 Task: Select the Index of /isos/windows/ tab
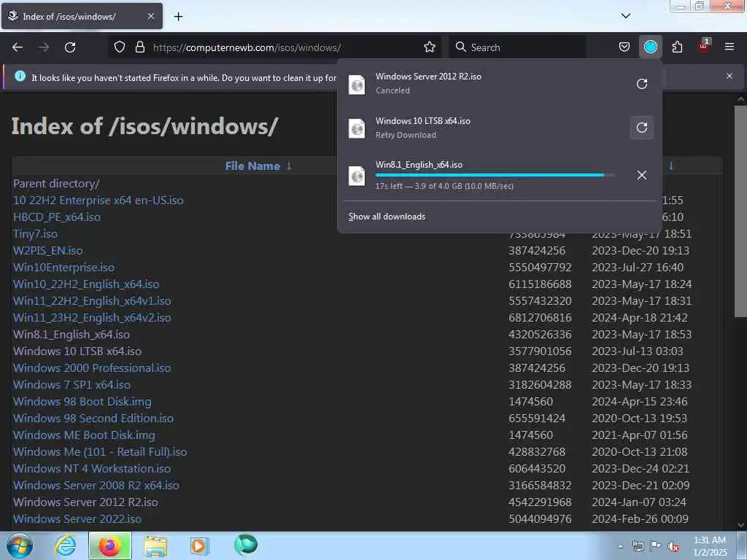click(82, 16)
